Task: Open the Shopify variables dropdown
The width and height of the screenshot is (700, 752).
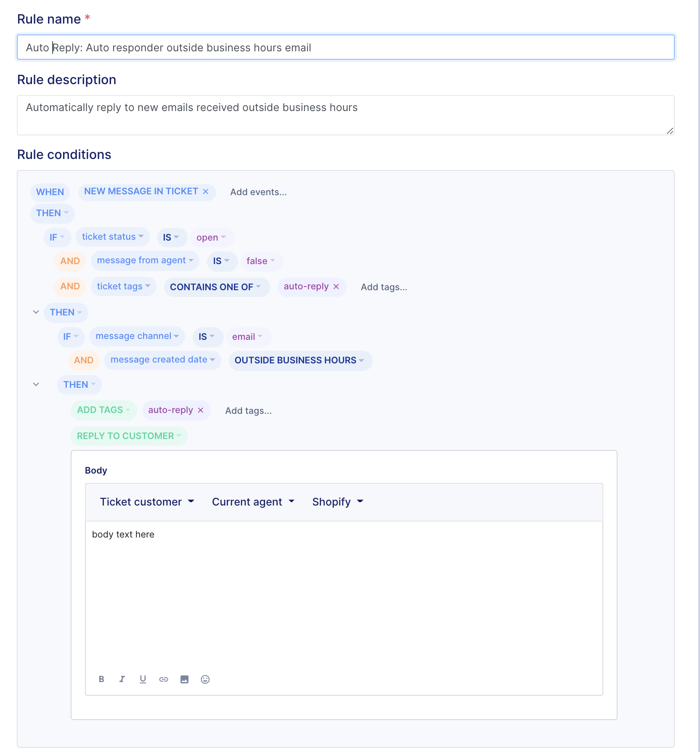Action: (x=337, y=502)
